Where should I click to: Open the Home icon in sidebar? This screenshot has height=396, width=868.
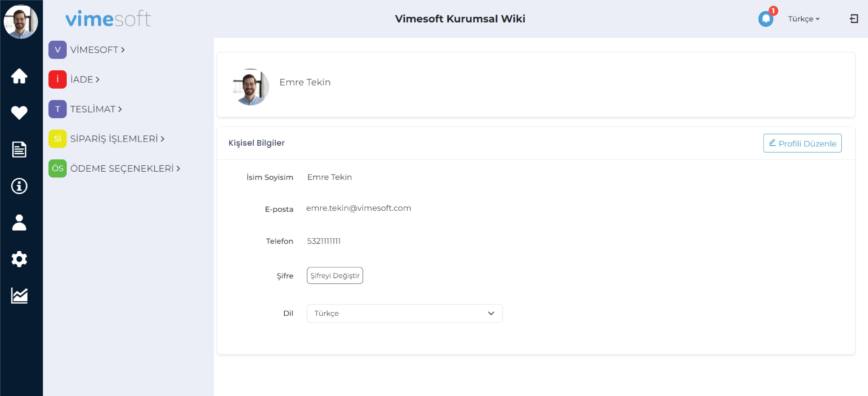[19, 76]
